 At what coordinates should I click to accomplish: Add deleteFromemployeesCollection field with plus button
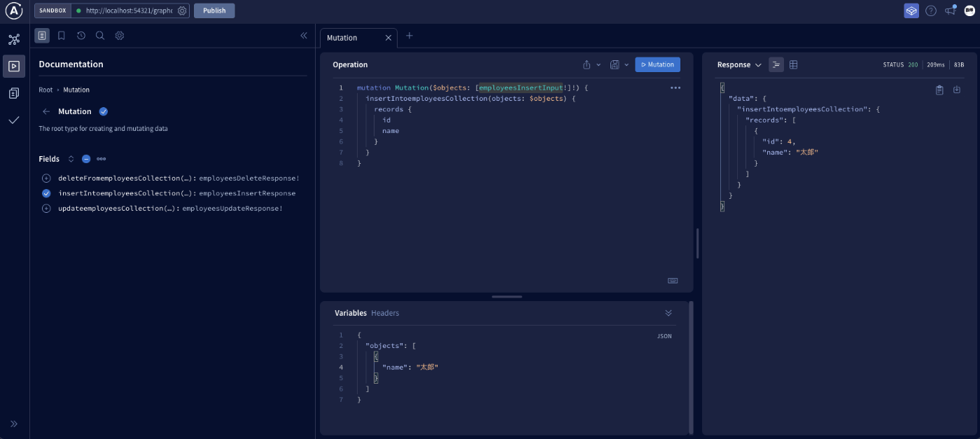coord(46,178)
